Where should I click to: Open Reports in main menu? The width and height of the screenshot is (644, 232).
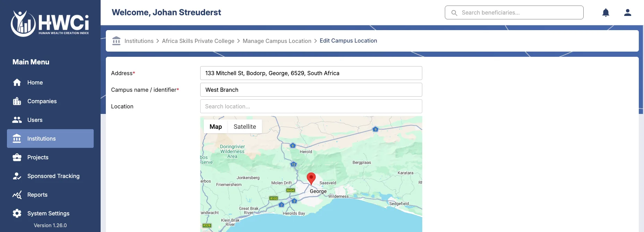pyautogui.click(x=50, y=195)
